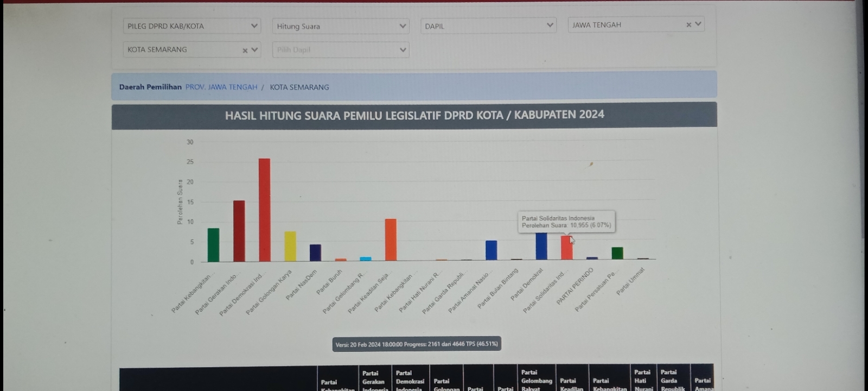Select the tall red Partai Demokrasi Indonesia bar

pos(265,210)
